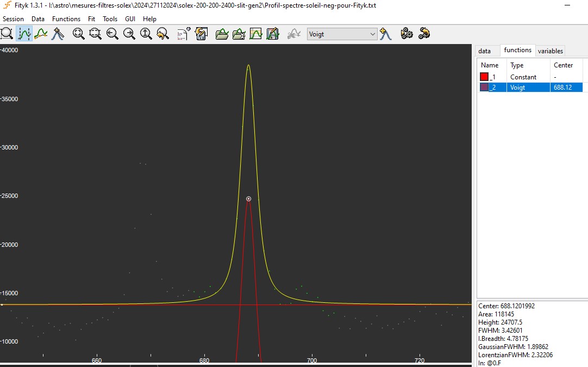Open the Voigt peak type dropdown
The image size is (588, 367).
pyautogui.click(x=342, y=34)
